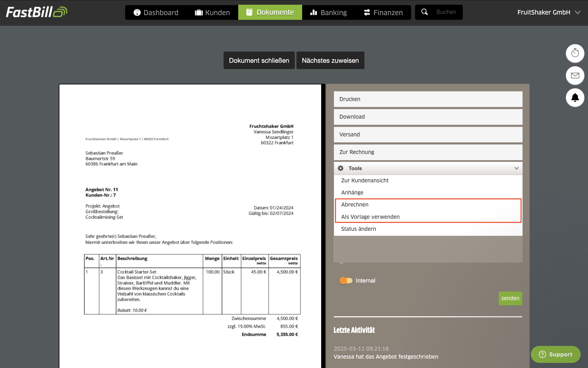Click the Download button

coord(428,117)
